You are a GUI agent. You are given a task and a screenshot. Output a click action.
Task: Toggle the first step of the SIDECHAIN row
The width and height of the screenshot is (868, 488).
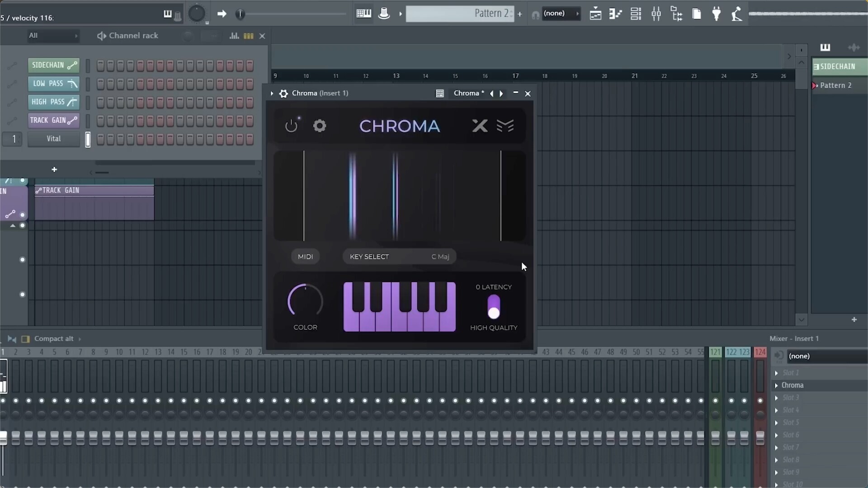(x=100, y=66)
